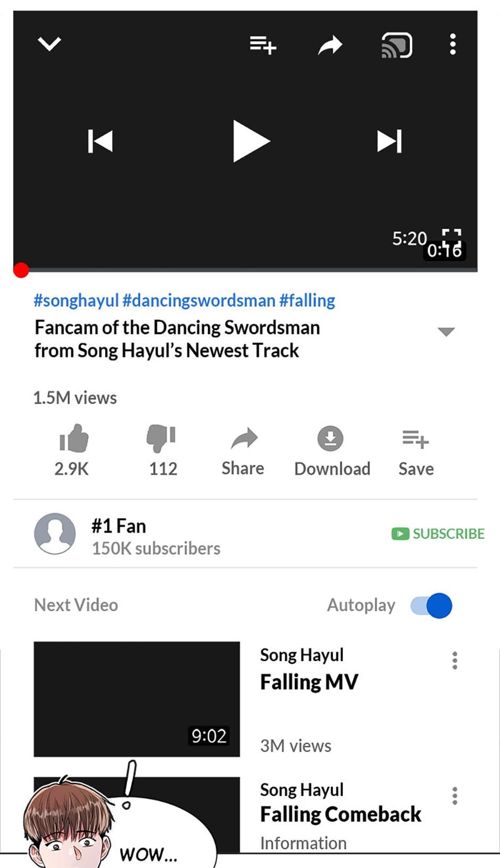Open the Falling MV video thumbnail
Viewport: 500px width, 868px height.
pos(137,699)
